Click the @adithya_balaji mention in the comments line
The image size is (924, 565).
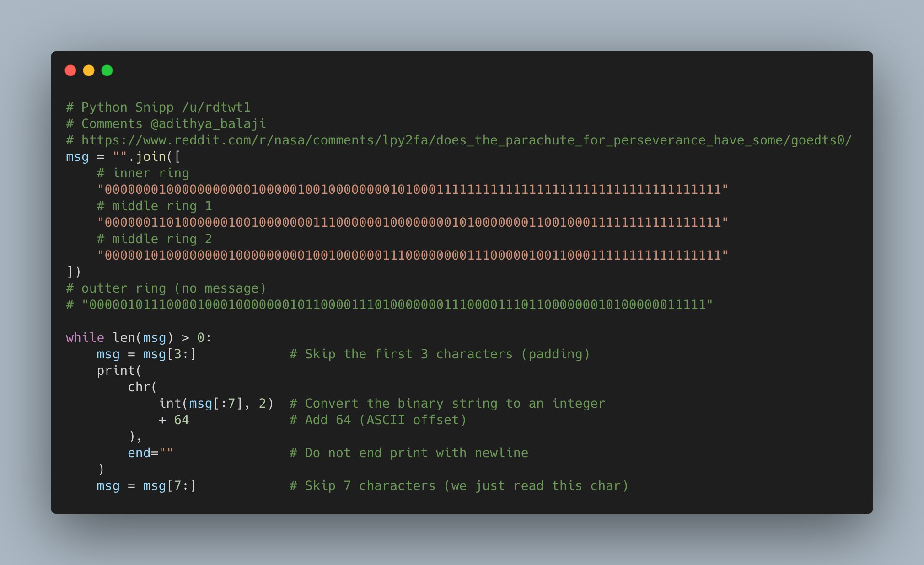click(x=208, y=124)
